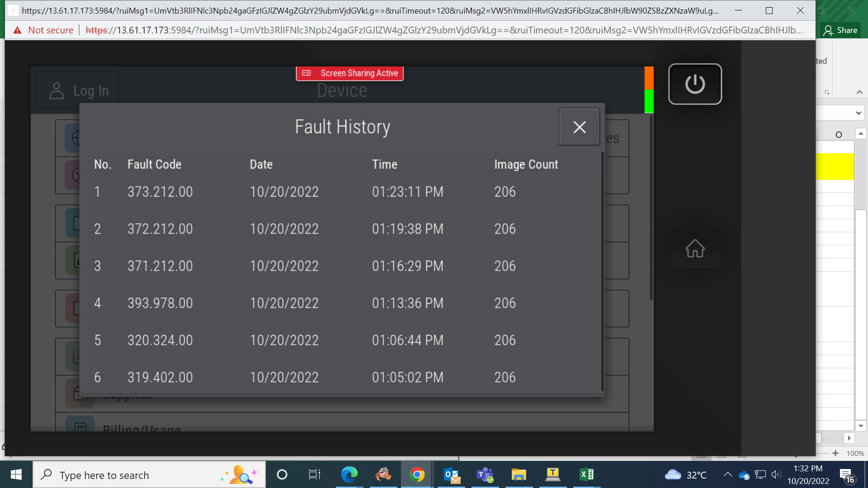Image resolution: width=868 pixels, height=488 pixels.
Task: Click the Windows Start button
Action: (x=16, y=474)
